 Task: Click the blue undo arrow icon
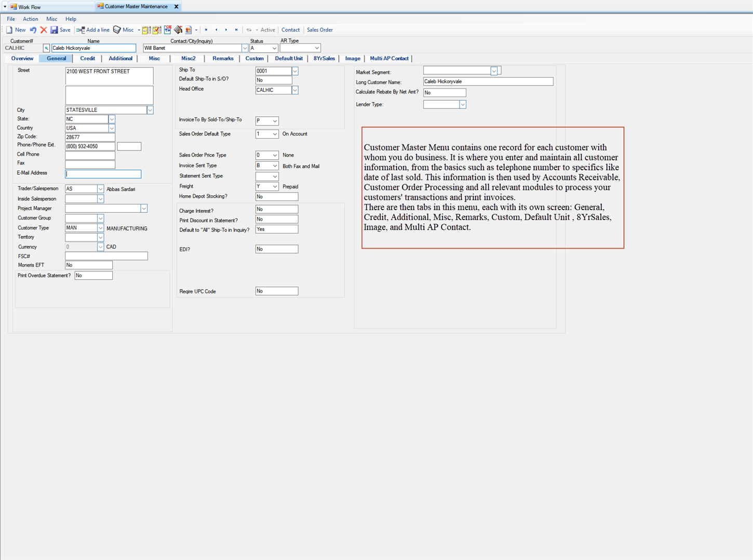tap(33, 30)
